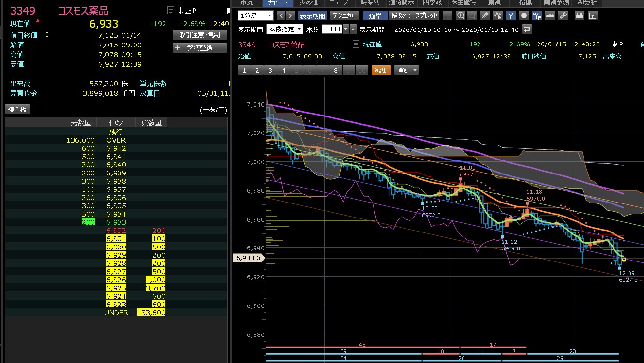Print the chart using printer icon
This screenshot has width=644, height=363.
coord(579,15)
